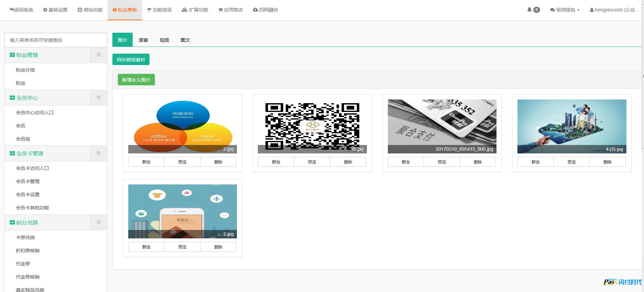
Task: Open the 4 (3).jpg city thumbnail
Action: (x=572, y=126)
